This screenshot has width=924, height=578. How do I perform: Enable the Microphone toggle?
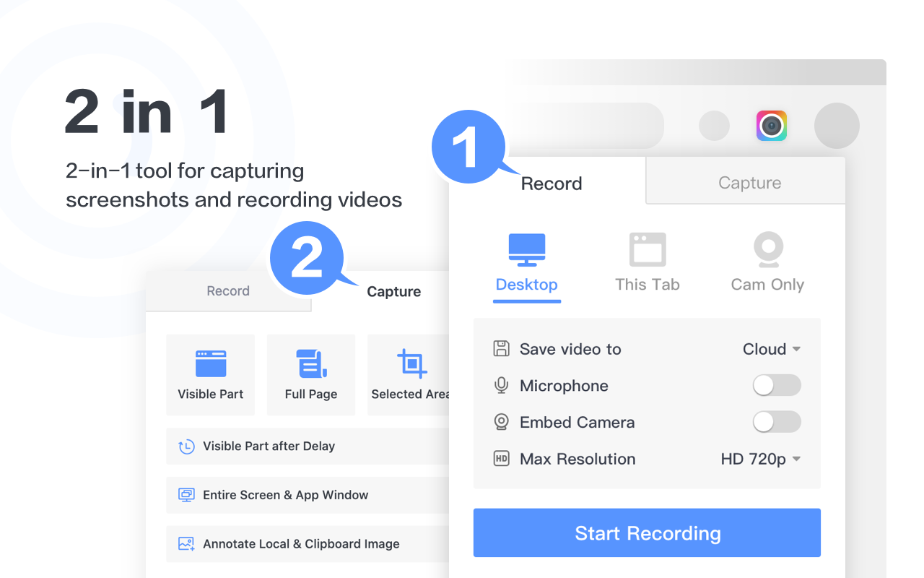click(x=777, y=385)
